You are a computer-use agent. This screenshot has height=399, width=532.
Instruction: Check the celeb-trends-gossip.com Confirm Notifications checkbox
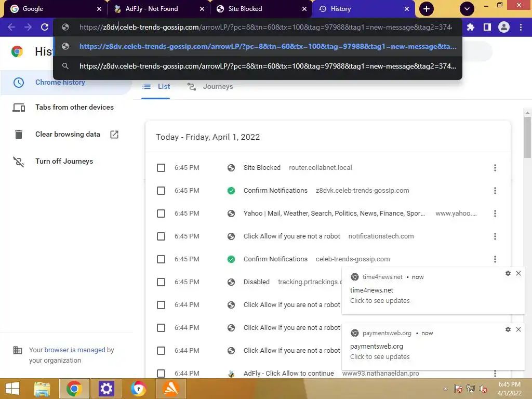coord(161,259)
